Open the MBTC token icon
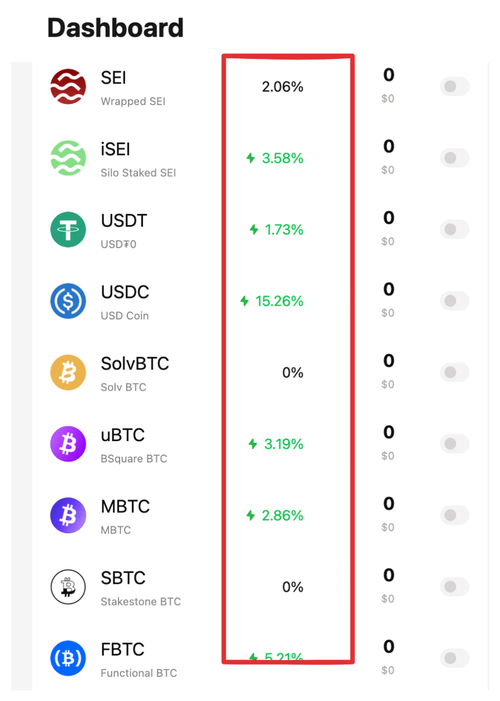This screenshot has width=500, height=701. pyautogui.click(x=68, y=515)
